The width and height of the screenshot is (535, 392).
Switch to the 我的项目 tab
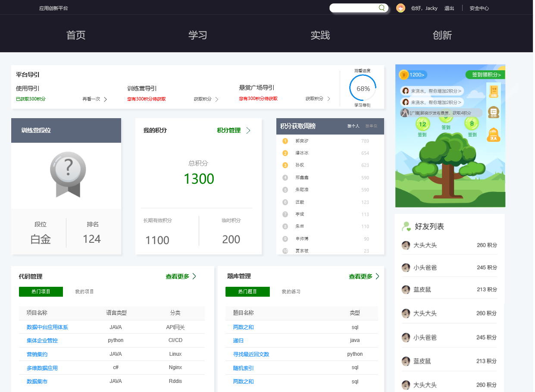[x=84, y=292]
